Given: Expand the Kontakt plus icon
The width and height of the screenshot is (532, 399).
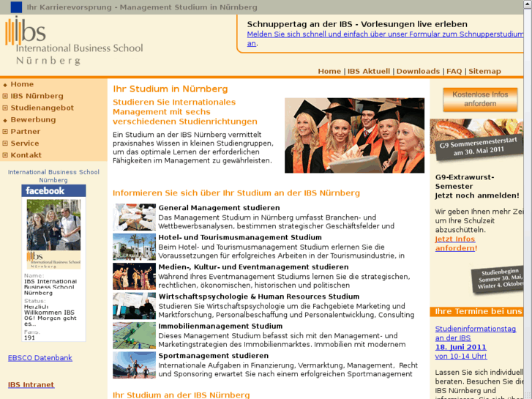Looking at the screenshot, I should point(5,155).
